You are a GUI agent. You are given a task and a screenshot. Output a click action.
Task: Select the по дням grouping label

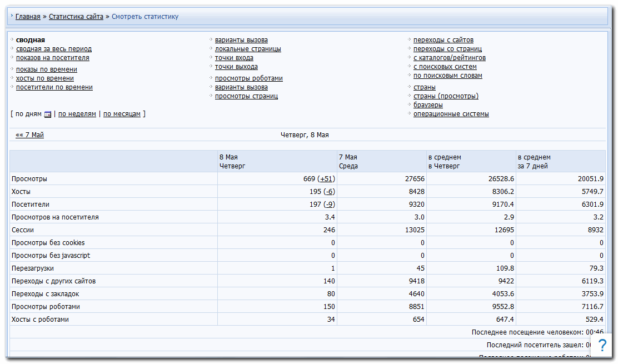[x=28, y=114]
